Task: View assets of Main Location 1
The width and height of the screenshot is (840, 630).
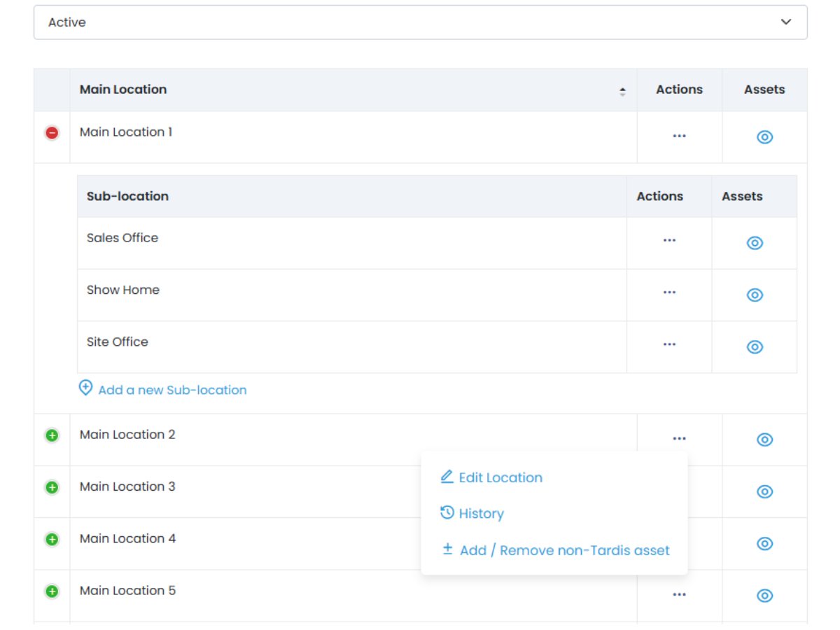Action: (764, 137)
